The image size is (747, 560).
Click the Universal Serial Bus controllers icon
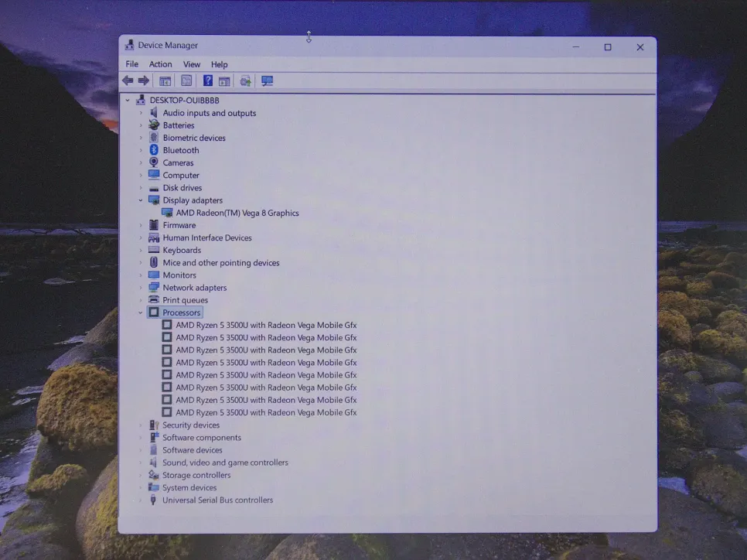coord(153,500)
